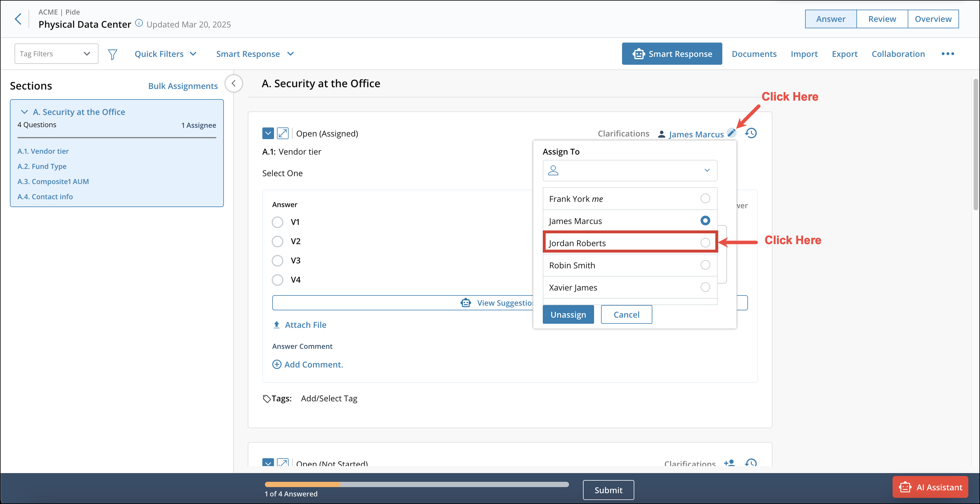Open the Bulk Assignments link
This screenshot has width=980, height=504.
[x=183, y=86]
